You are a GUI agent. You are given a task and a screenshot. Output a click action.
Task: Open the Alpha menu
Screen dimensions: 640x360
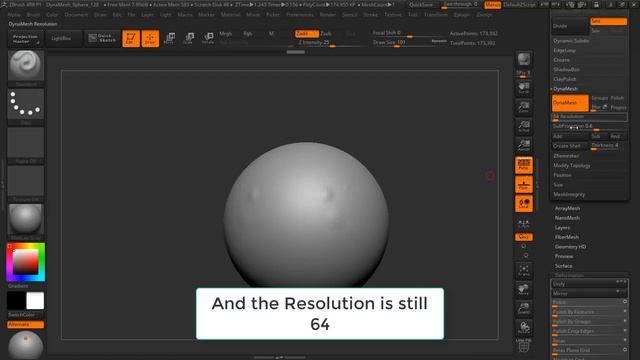click(14, 15)
